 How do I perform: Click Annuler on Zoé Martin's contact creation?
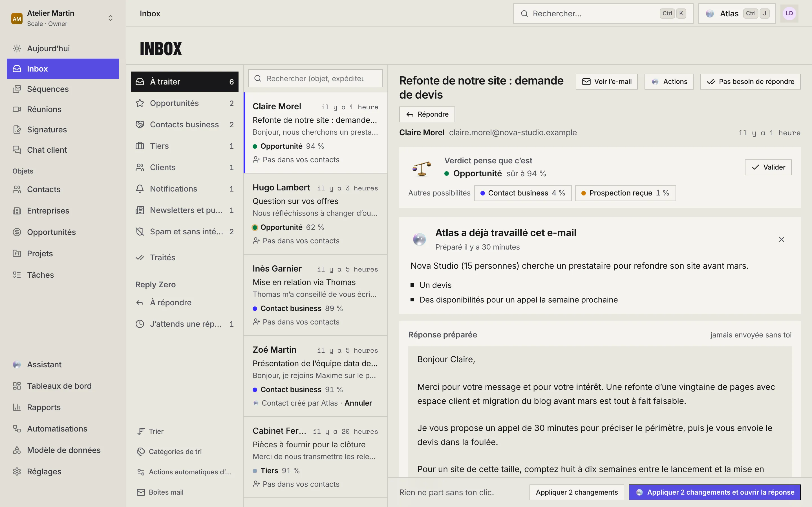(x=358, y=403)
